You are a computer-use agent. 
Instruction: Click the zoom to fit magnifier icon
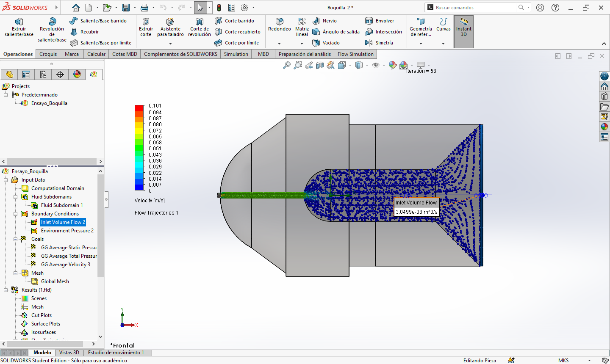pyautogui.click(x=287, y=65)
